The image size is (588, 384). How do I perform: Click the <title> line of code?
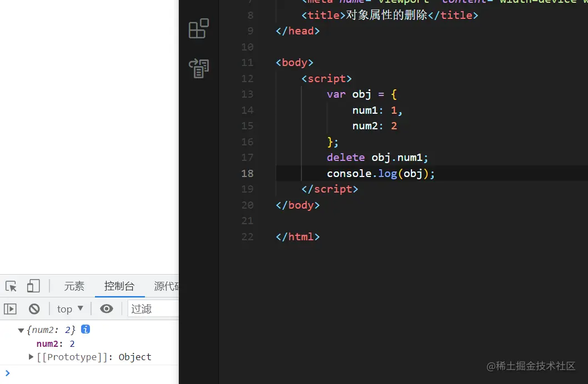390,15
